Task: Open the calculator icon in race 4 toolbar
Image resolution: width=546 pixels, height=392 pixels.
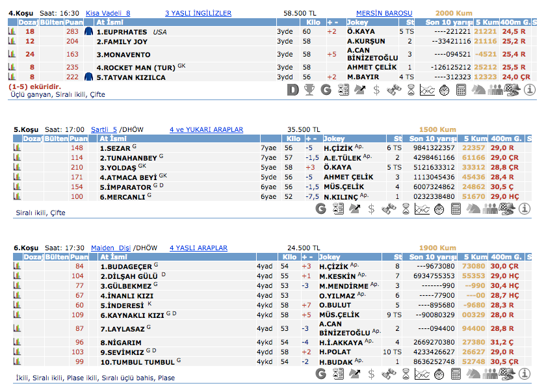Action: (x=461, y=90)
